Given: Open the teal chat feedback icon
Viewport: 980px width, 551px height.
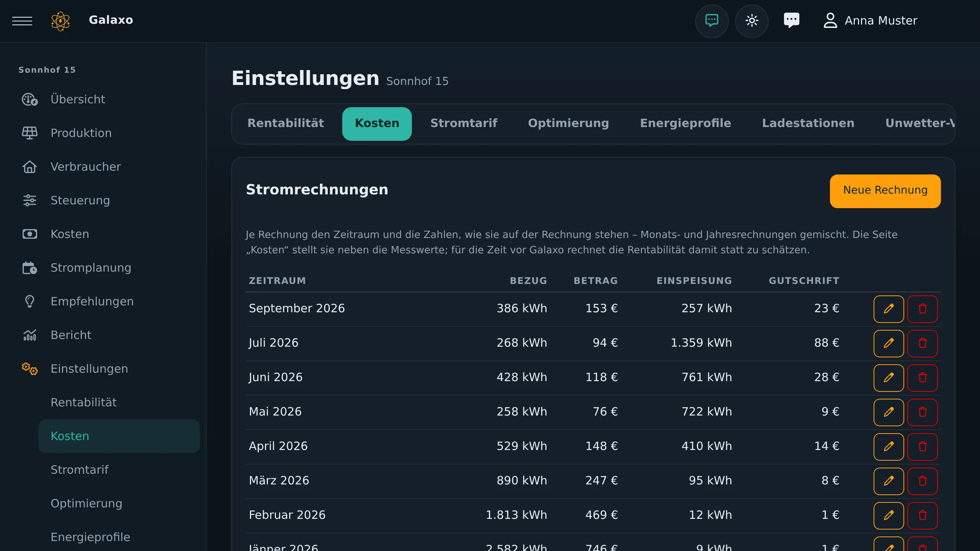Looking at the screenshot, I should click(x=712, y=21).
